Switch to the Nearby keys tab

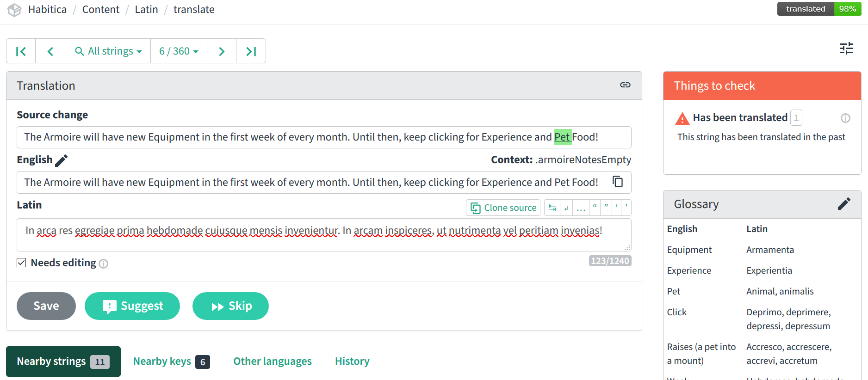click(x=171, y=361)
